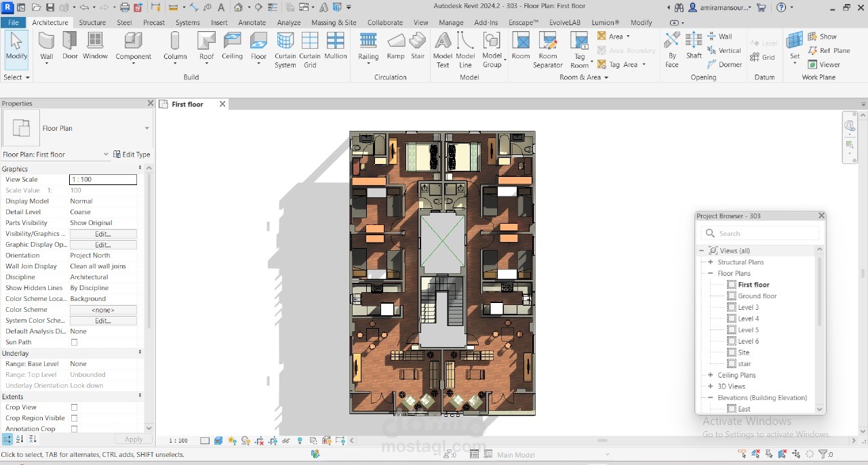Open the Model Group tool

[x=492, y=50]
